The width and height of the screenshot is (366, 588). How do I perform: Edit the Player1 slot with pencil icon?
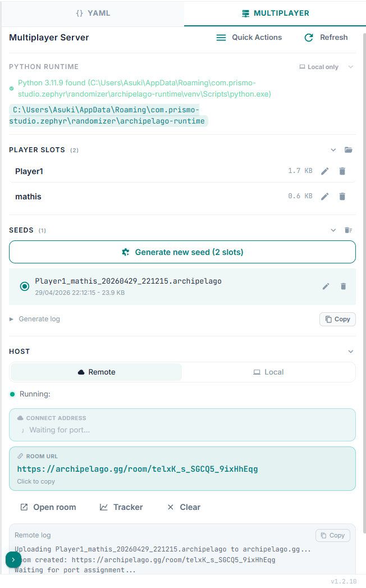click(x=324, y=171)
